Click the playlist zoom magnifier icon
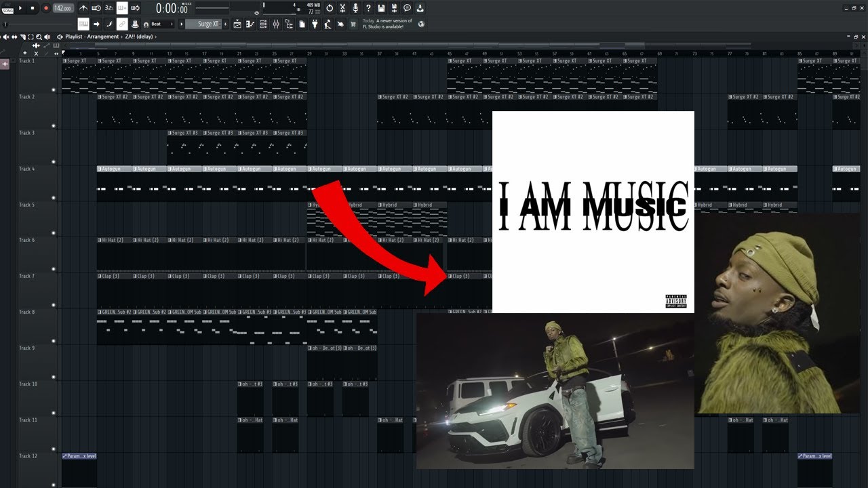Image resolution: width=868 pixels, height=488 pixels. click(39, 37)
